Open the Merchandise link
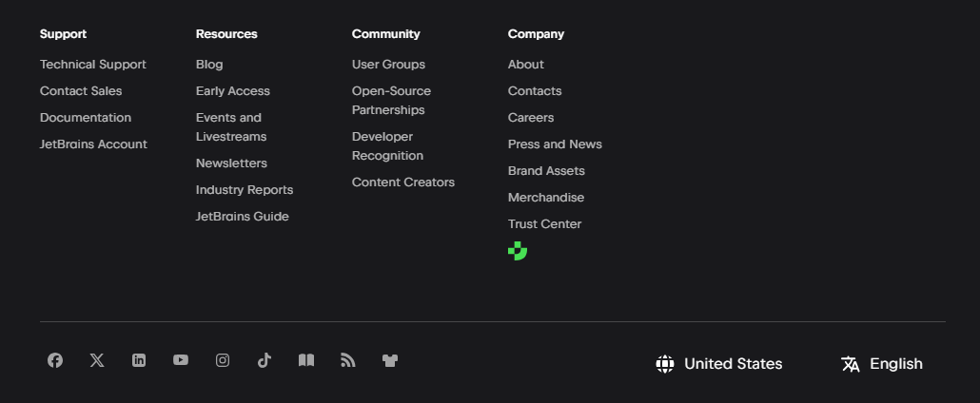The image size is (980, 403). coord(546,198)
